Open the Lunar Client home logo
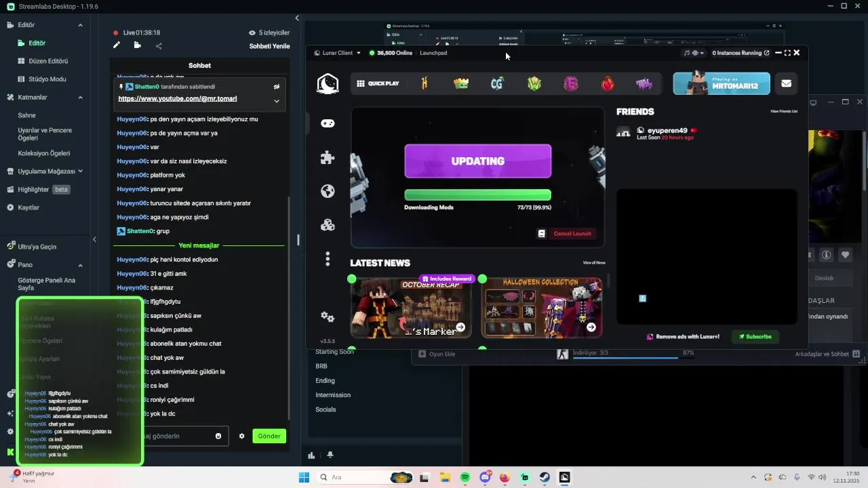The image size is (868, 488). (x=328, y=83)
